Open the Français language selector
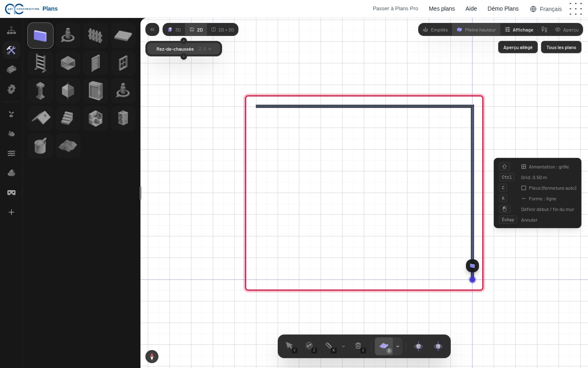 pos(546,9)
